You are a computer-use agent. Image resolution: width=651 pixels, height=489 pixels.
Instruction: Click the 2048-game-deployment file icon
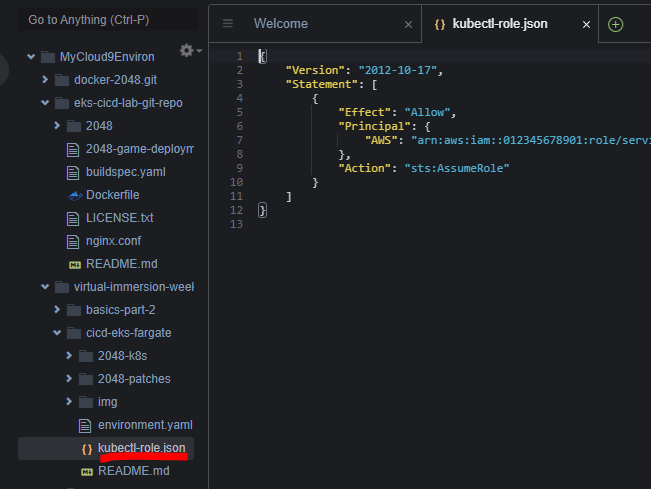click(x=73, y=149)
